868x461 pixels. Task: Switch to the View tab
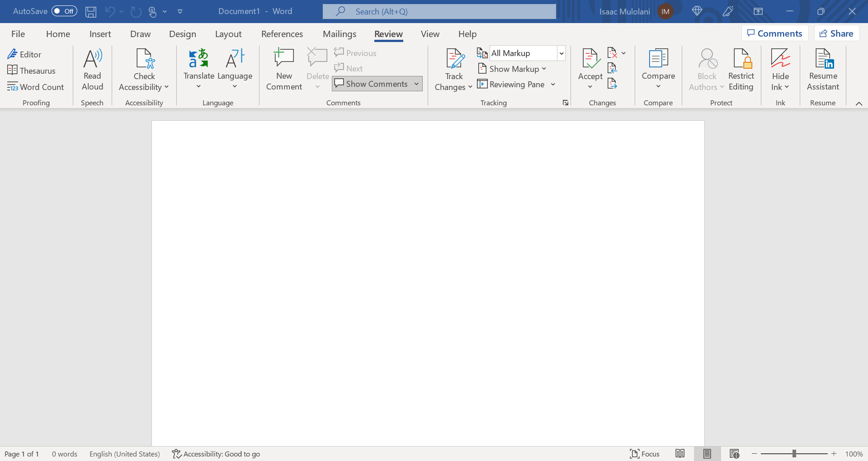430,34
